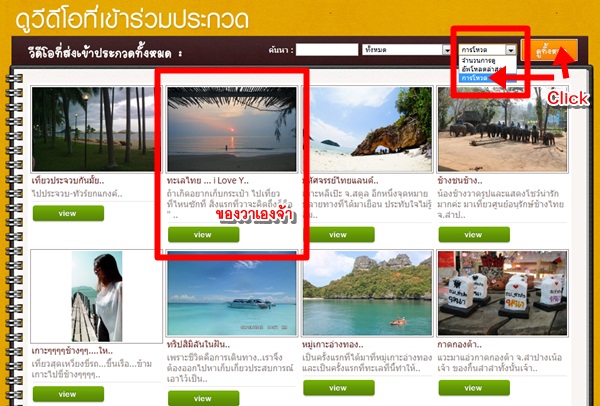The height and width of the screenshot is (406, 600).
Task: Open the rock arch beach thumbnail
Action: 367,129
